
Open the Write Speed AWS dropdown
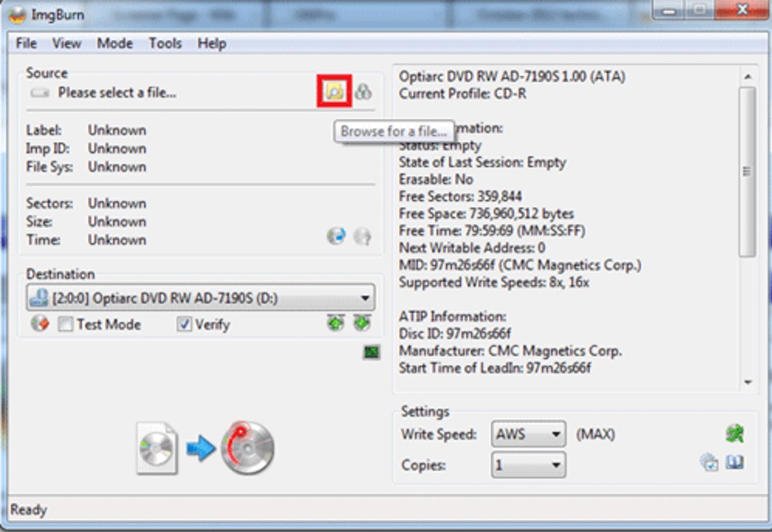tap(529, 434)
